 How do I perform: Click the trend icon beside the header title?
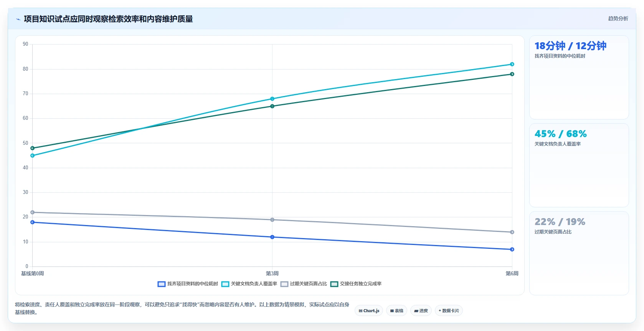coord(18,19)
